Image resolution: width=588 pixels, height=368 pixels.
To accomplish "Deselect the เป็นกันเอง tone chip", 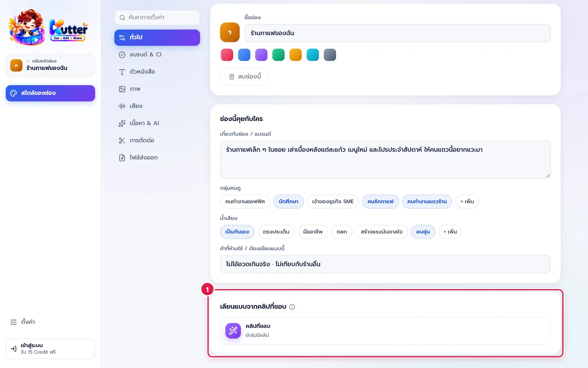I will click(x=237, y=232).
